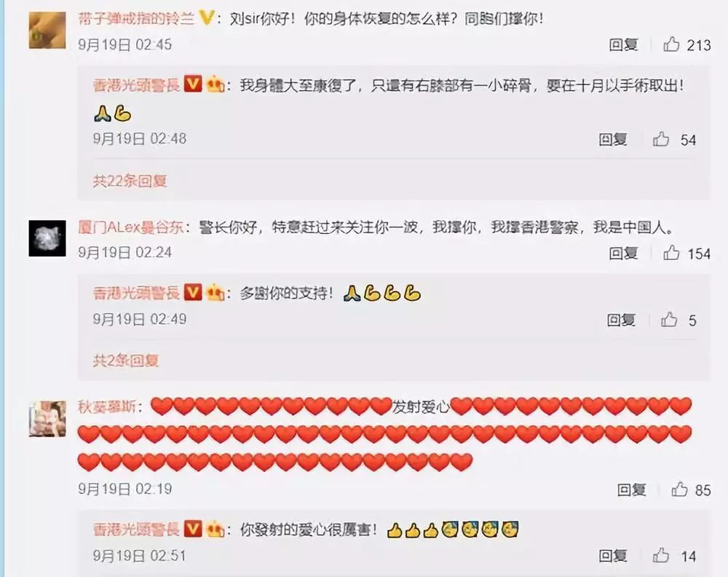Click the avatar of 秋葵翠斯
Image resolution: width=728 pixels, height=577 pixels.
pyautogui.click(x=47, y=419)
